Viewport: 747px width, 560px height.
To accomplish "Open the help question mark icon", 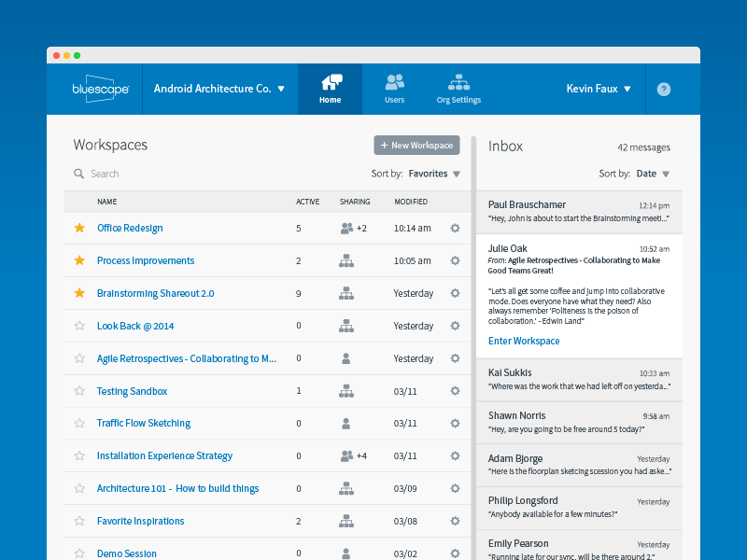I will 664,90.
